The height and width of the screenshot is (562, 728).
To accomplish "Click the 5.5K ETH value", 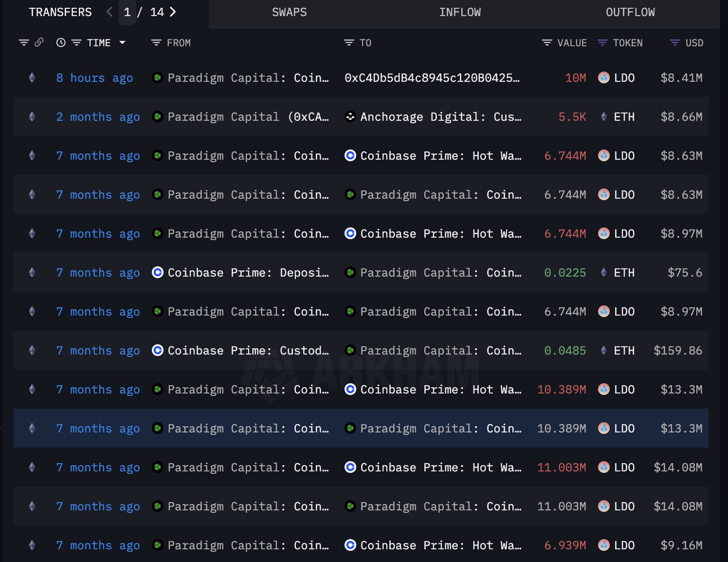I will [572, 117].
